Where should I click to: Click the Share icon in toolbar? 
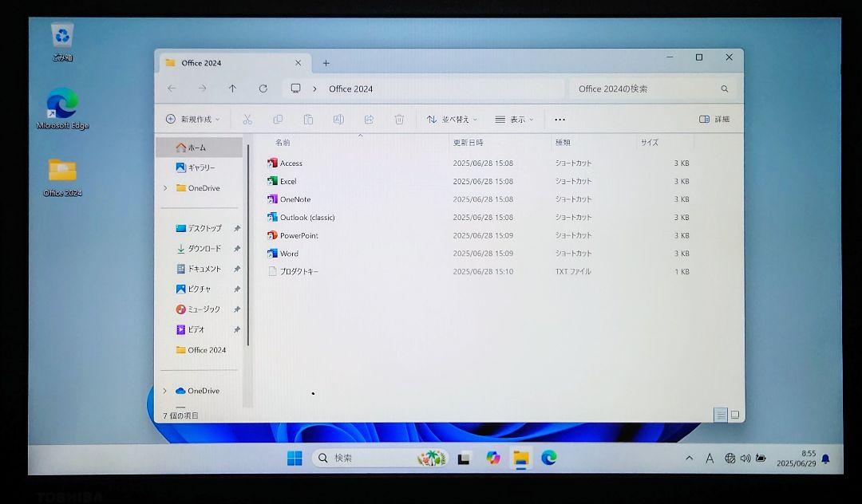click(x=369, y=119)
